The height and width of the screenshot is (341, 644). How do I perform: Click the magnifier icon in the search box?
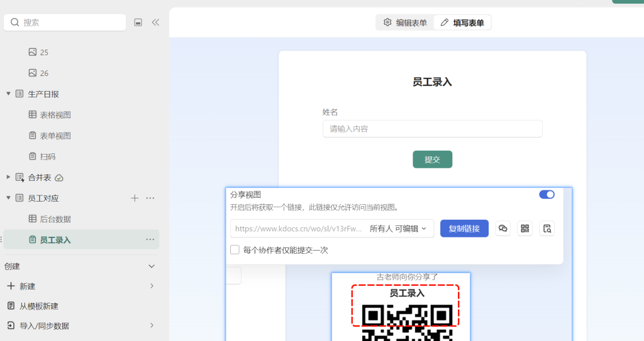(x=15, y=22)
